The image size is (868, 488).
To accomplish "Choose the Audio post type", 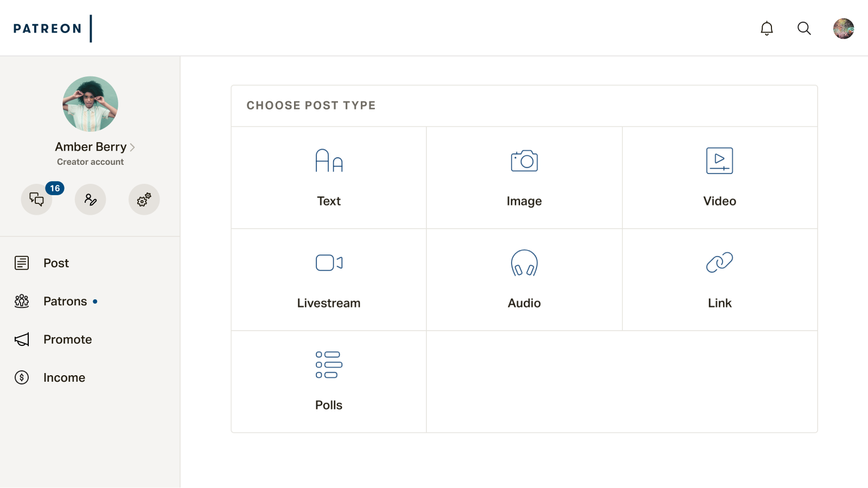I will (524, 280).
